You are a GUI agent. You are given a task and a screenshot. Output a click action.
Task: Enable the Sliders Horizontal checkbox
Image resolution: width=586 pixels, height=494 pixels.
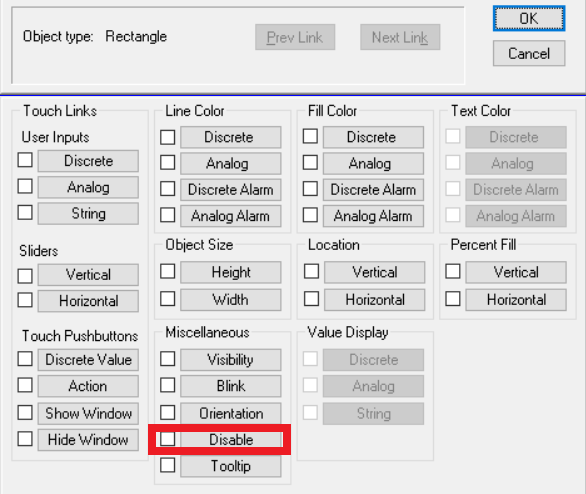(x=25, y=300)
